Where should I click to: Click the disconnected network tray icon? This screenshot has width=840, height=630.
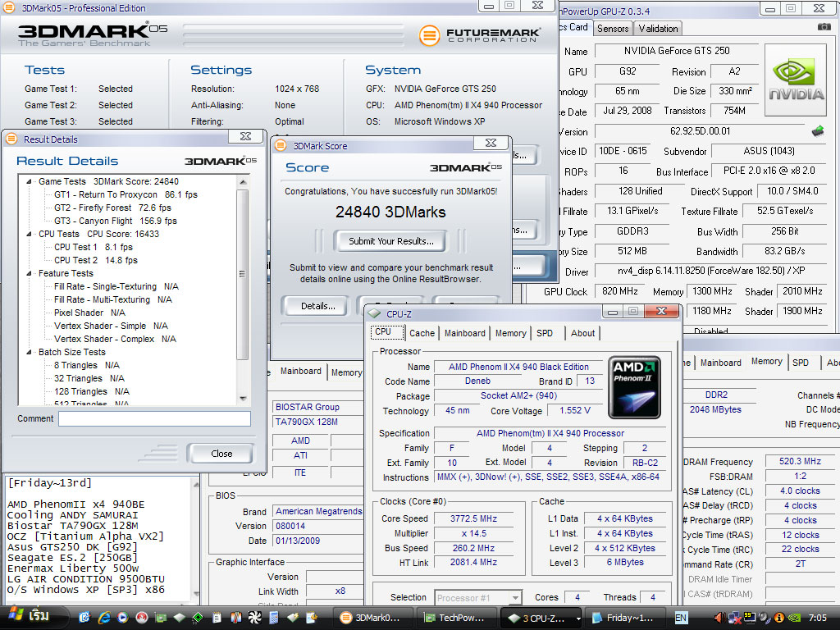coord(734,619)
